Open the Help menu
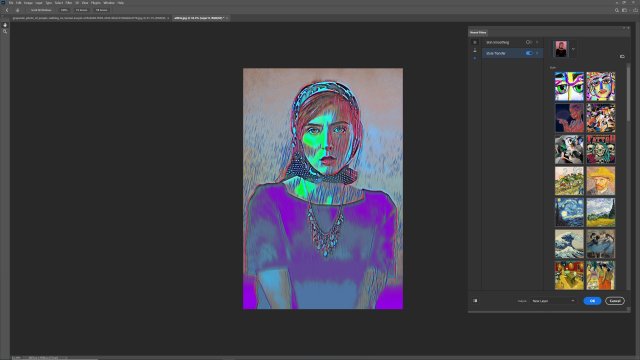Viewport: 640px width, 360px height. click(121, 3)
